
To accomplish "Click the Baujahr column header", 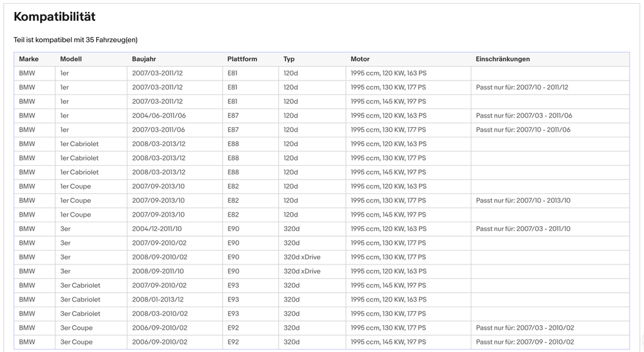I will tap(144, 59).
